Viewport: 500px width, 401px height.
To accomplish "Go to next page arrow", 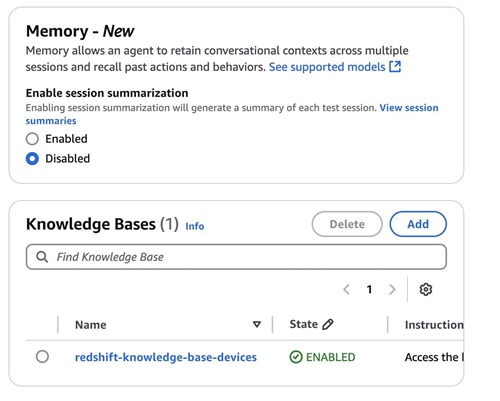I will (392, 289).
